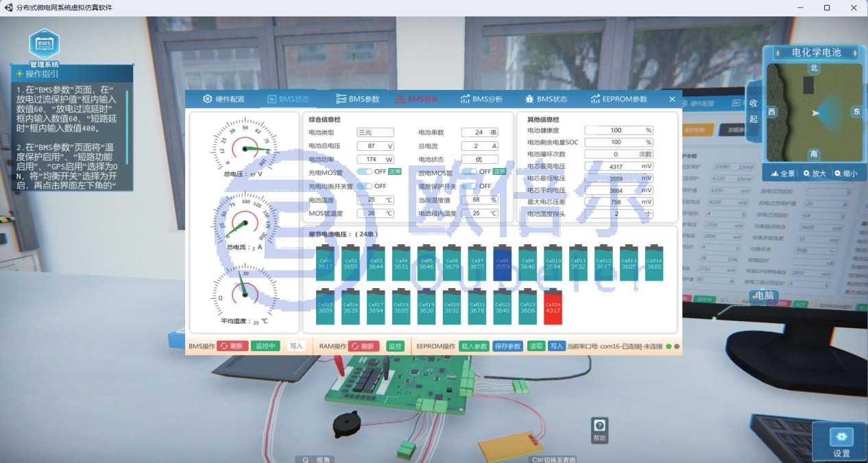Viewport: 868px width, 463px height.
Task: Expand 电化学电池 right arrow
Action: [854, 52]
